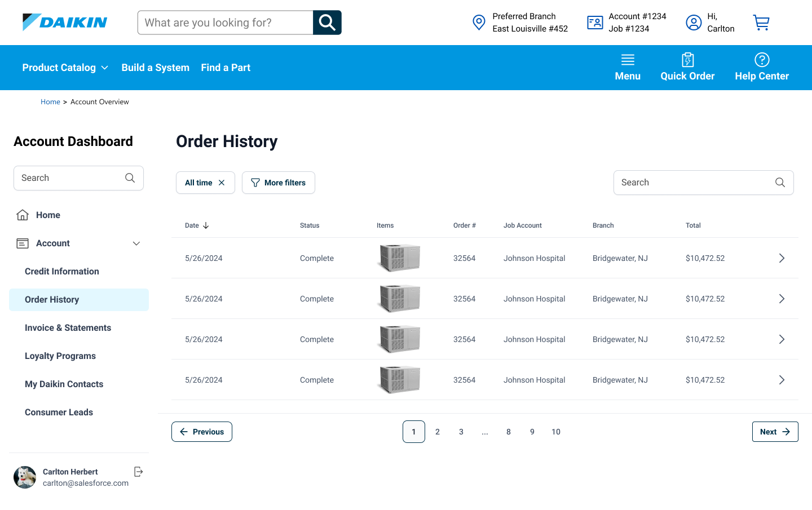Click the Previous page button
The width and height of the screenshot is (812, 510).
[202, 432]
